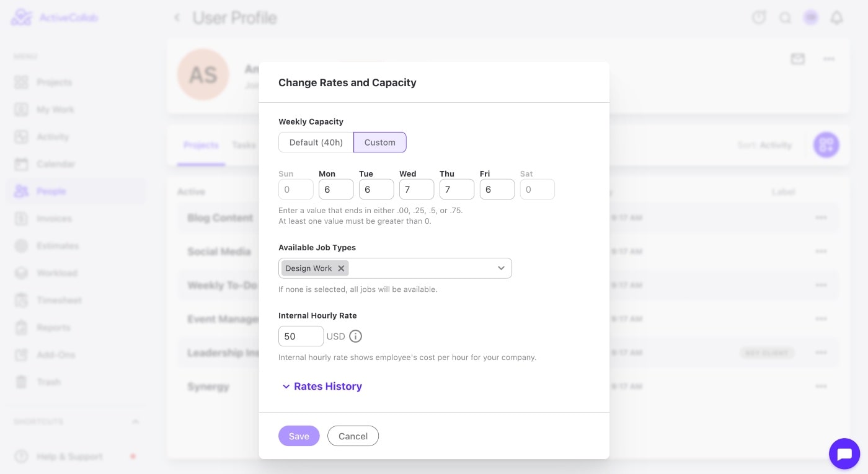Open the notifications bell icon
Image resolution: width=868 pixels, height=474 pixels.
pyautogui.click(x=836, y=18)
